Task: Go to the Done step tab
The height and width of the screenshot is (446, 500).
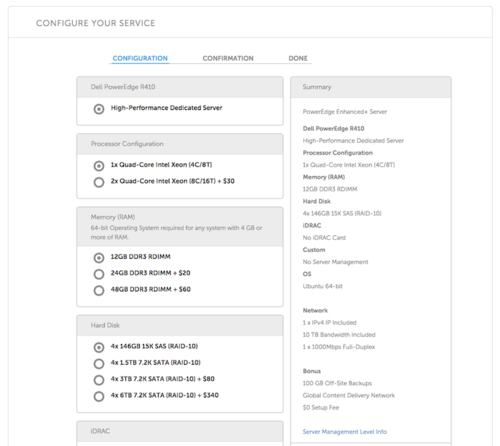Action: 298,58
